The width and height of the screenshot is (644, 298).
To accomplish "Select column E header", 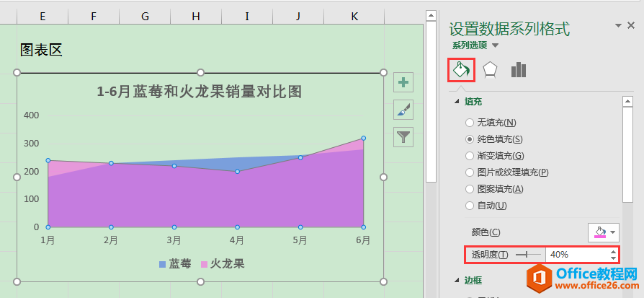I will (x=43, y=17).
